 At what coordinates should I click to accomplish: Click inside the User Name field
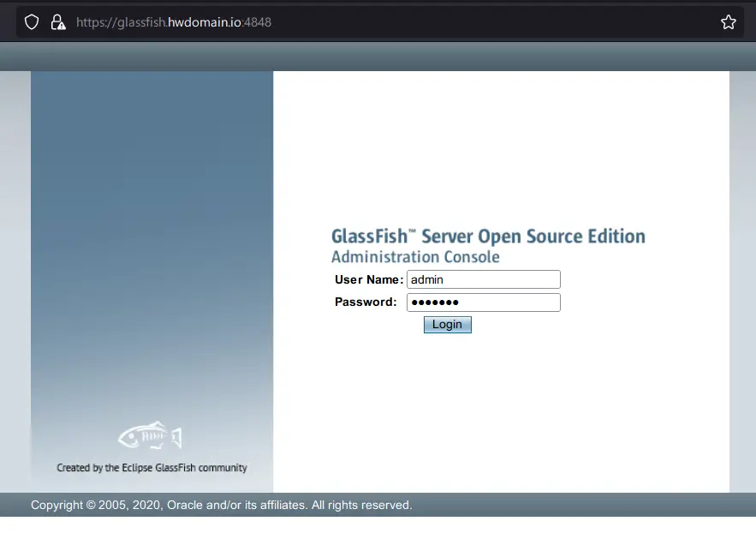point(483,278)
